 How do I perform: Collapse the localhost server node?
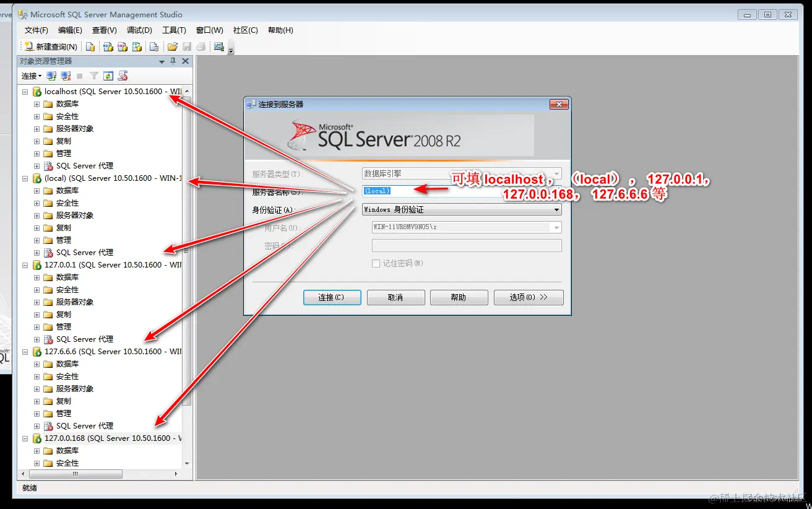click(25, 92)
